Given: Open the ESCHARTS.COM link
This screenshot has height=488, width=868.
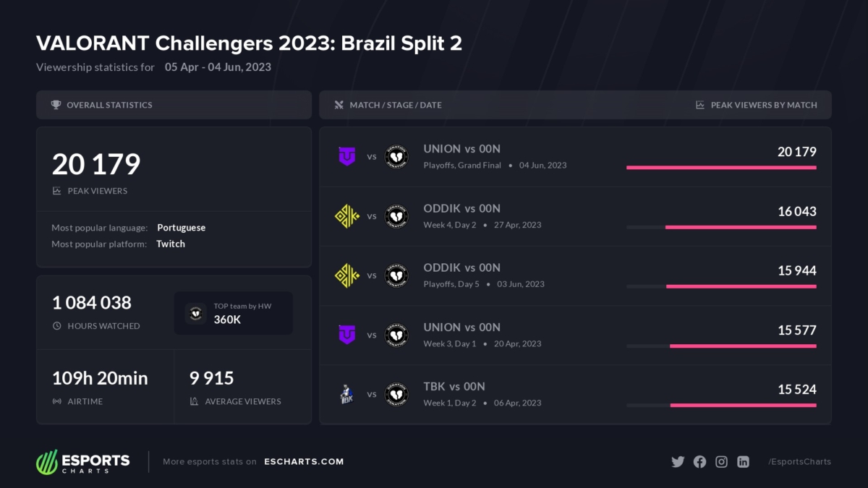Looking at the screenshot, I should 304,462.
